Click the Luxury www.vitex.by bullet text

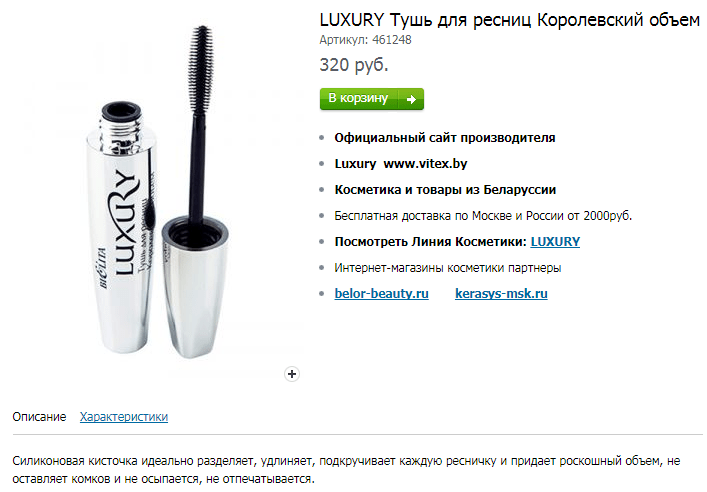pos(401,164)
